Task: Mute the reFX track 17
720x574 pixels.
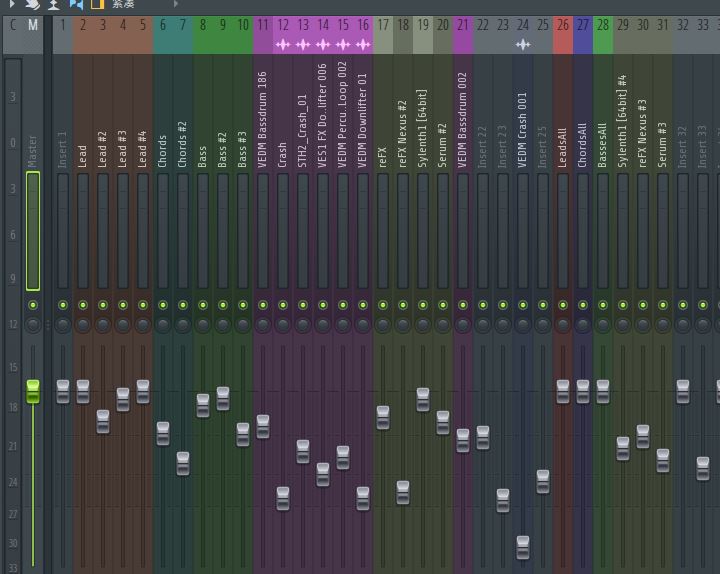Action: (x=383, y=305)
